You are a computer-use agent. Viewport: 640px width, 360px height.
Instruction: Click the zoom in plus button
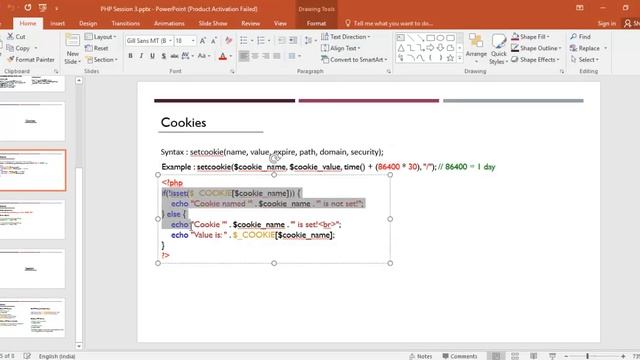623,356
